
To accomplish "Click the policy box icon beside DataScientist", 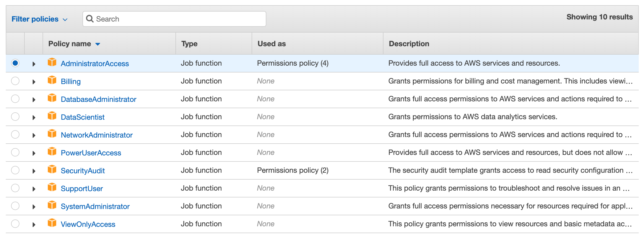I will click(52, 116).
